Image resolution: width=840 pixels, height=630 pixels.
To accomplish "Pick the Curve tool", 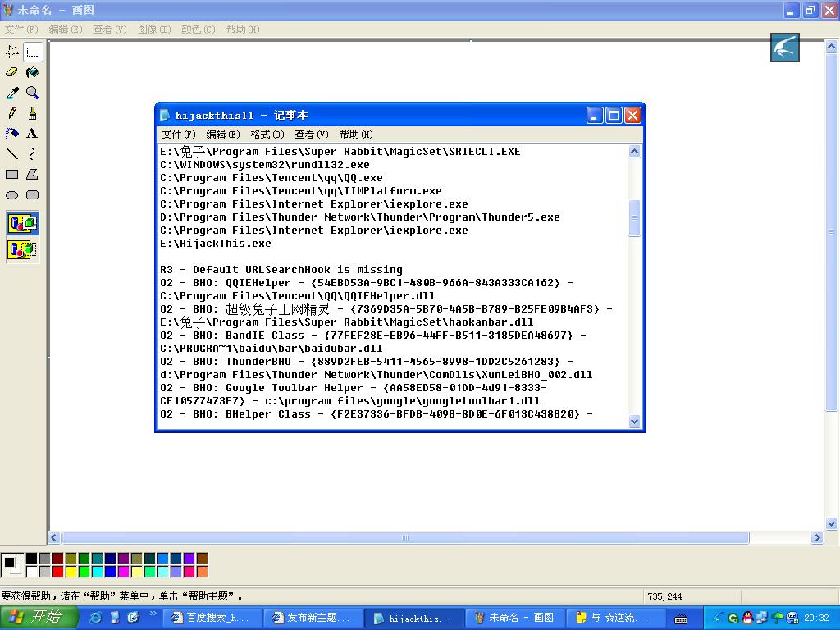I will [33, 153].
